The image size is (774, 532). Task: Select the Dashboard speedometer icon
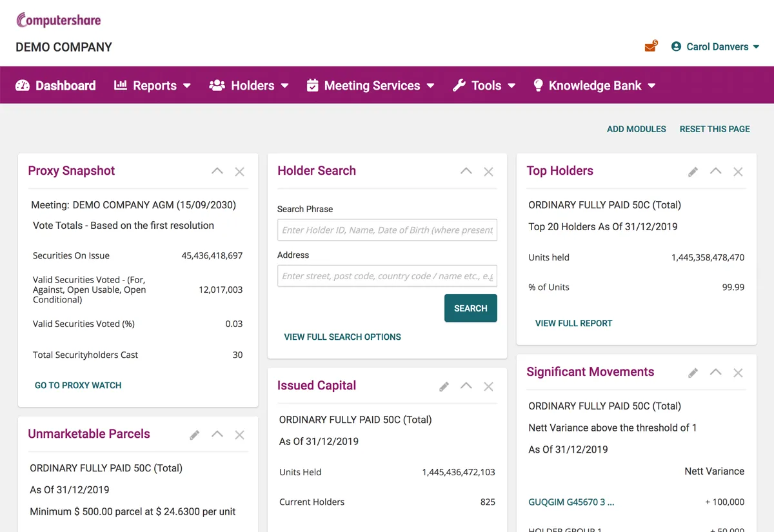tap(23, 84)
